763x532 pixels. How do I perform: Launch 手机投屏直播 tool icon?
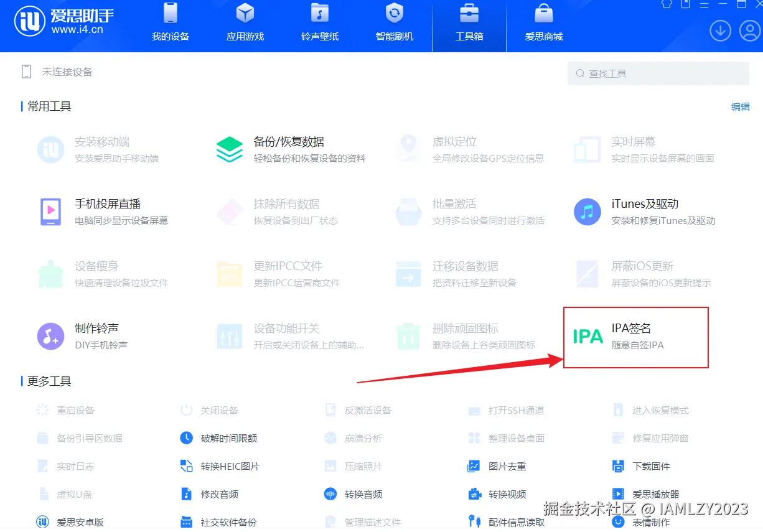point(50,212)
